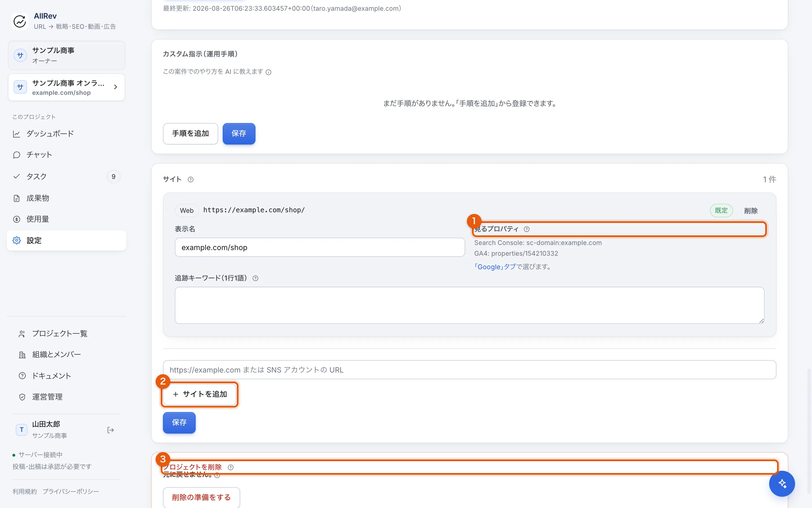
Task: Open 成果物 in the sidebar
Action: click(x=67, y=198)
